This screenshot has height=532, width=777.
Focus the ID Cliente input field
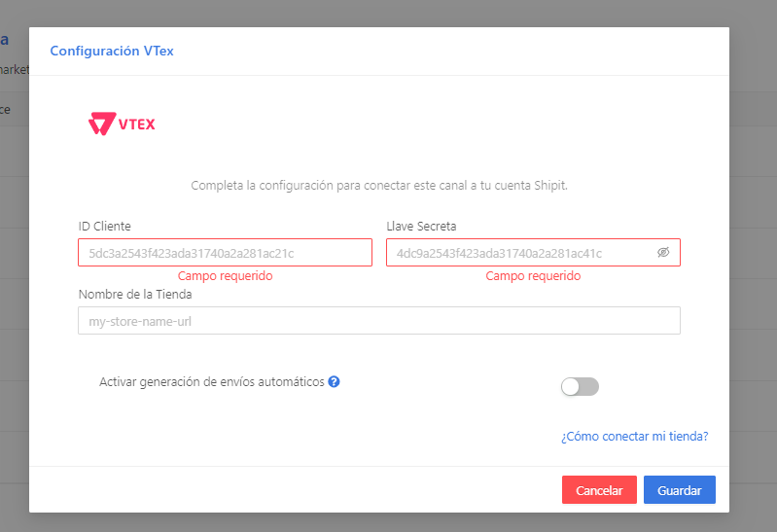click(x=225, y=252)
